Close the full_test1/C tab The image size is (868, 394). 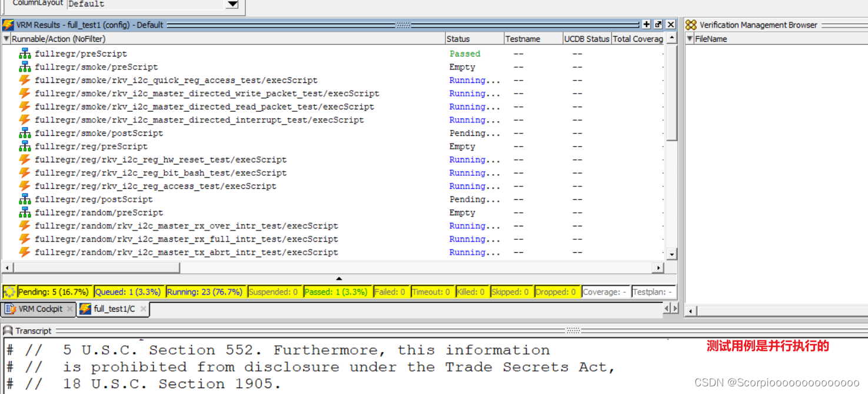[x=143, y=309]
